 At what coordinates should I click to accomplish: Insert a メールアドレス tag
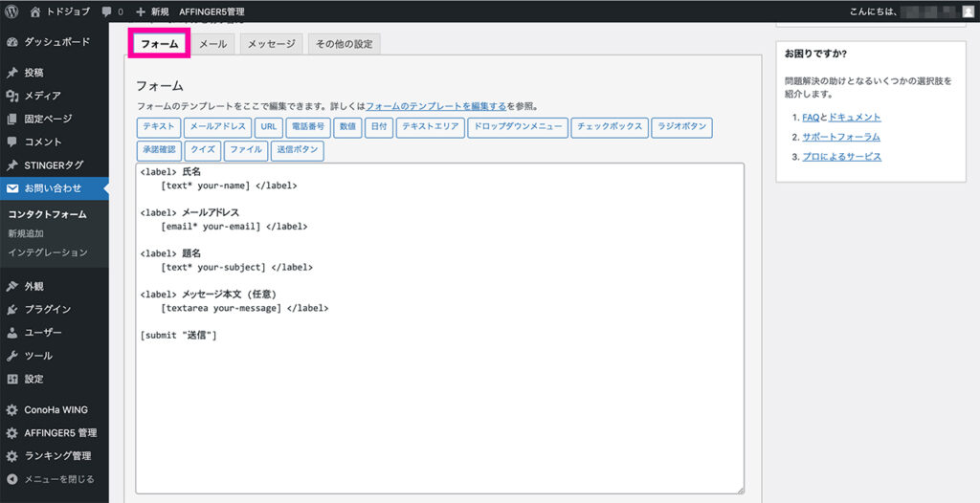[x=217, y=127]
